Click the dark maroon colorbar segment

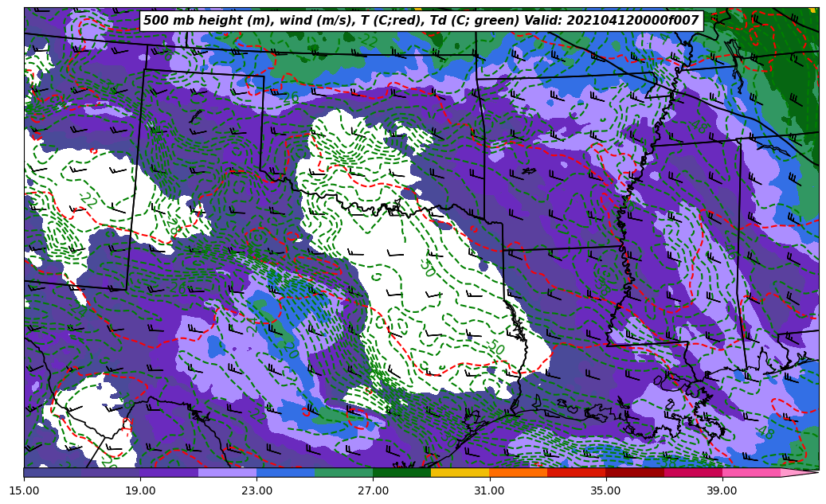(634, 472)
